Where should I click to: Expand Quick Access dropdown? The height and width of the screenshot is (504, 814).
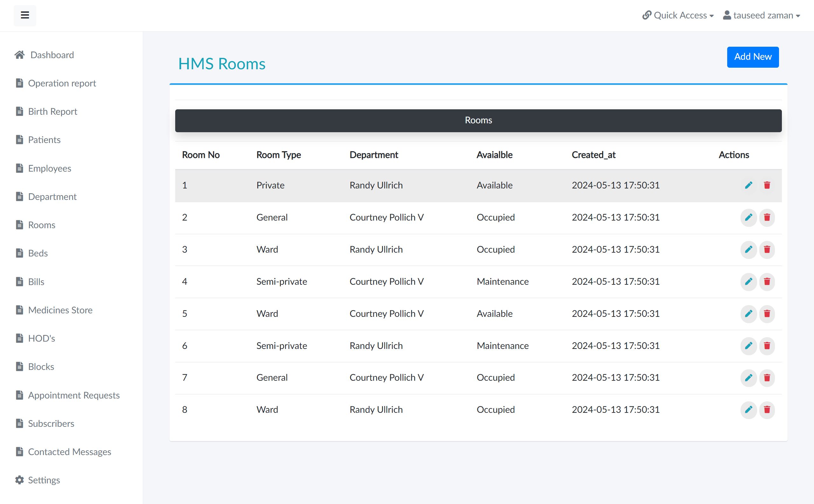coord(678,15)
